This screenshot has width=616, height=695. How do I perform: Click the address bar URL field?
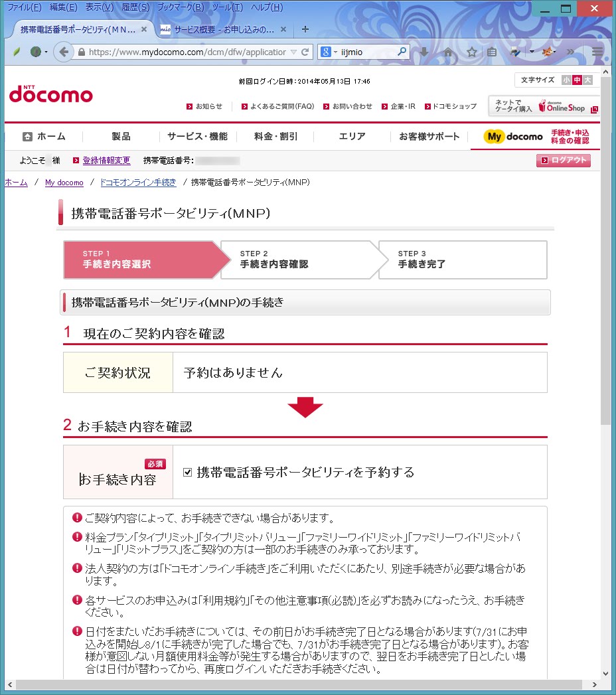[187, 52]
